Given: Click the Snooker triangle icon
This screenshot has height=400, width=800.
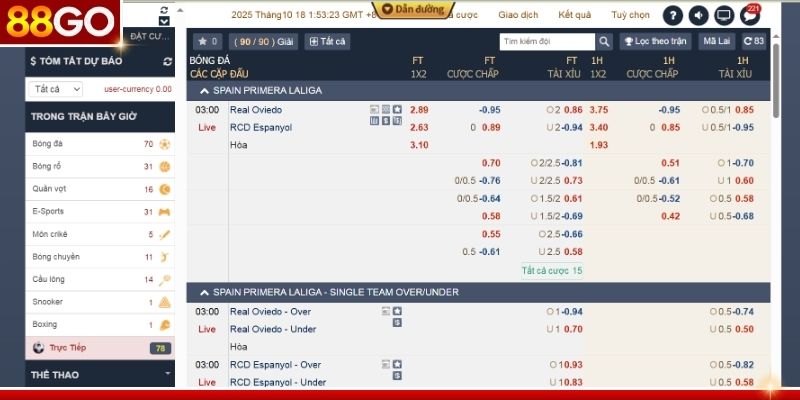Looking at the screenshot, I should (x=164, y=303).
